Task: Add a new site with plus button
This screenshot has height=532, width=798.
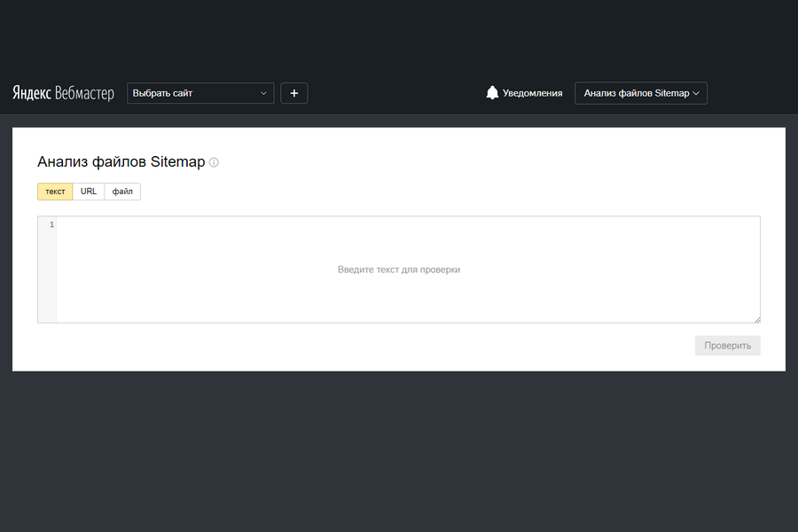Action: (294, 93)
